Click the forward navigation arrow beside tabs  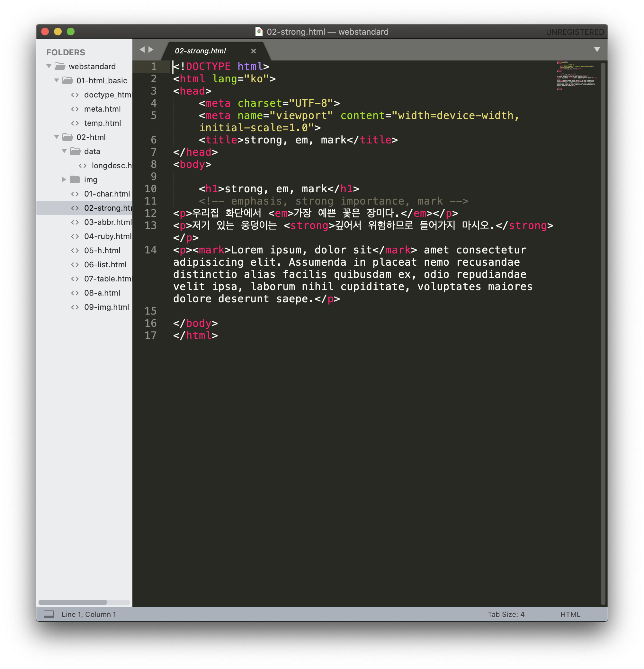pyautogui.click(x=151, y=50)
